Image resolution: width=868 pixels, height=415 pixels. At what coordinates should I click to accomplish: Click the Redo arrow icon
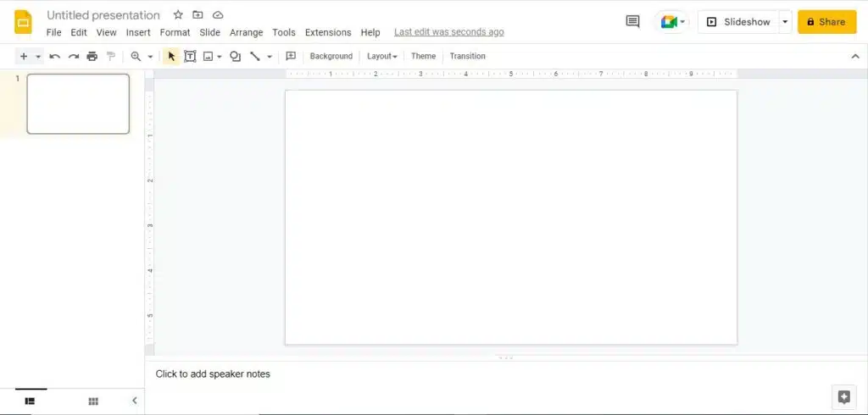(x=74, y=57)
